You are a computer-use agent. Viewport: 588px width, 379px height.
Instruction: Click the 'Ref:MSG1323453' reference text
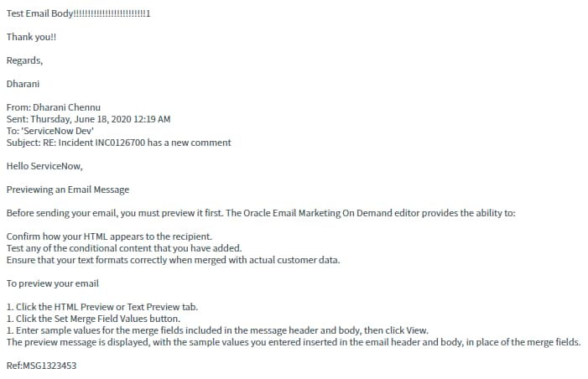(41, 366)
